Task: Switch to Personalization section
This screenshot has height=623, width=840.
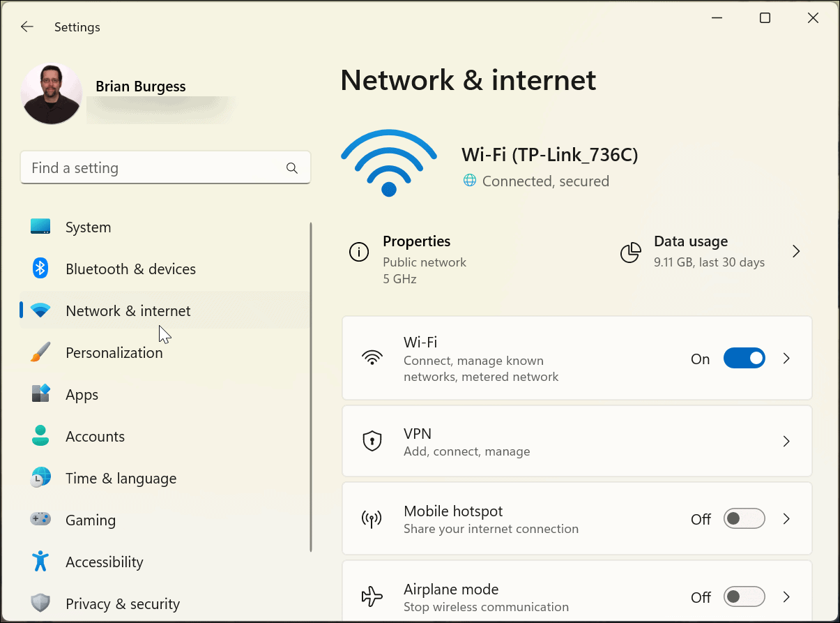Action: (x=114, y=352)
